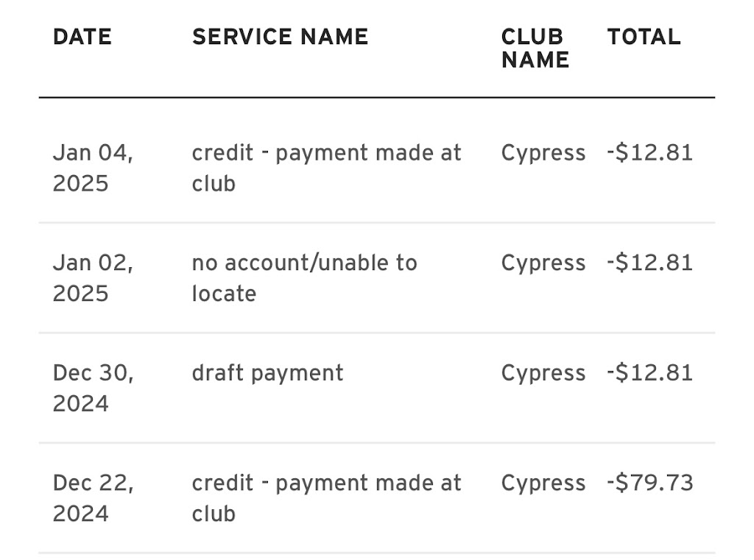Select the Dec 22, 2024 date cell

click(x=93, y=497)
